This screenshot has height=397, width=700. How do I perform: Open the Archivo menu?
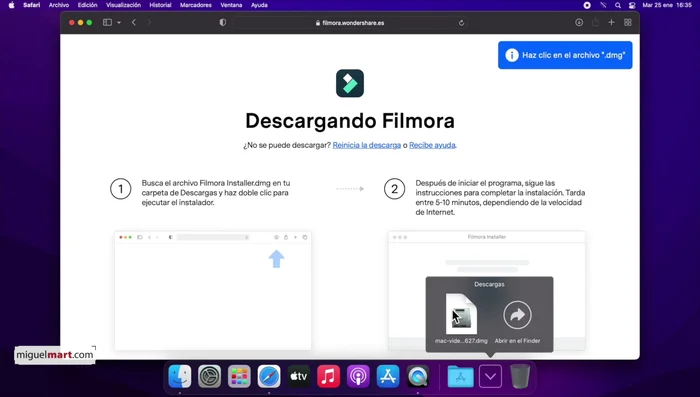(59, 5)
